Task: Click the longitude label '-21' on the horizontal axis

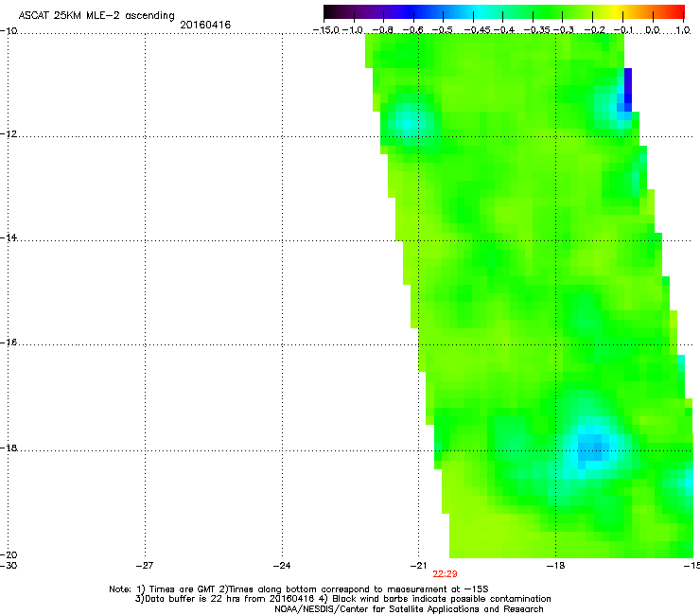Action: click(418, 566)
